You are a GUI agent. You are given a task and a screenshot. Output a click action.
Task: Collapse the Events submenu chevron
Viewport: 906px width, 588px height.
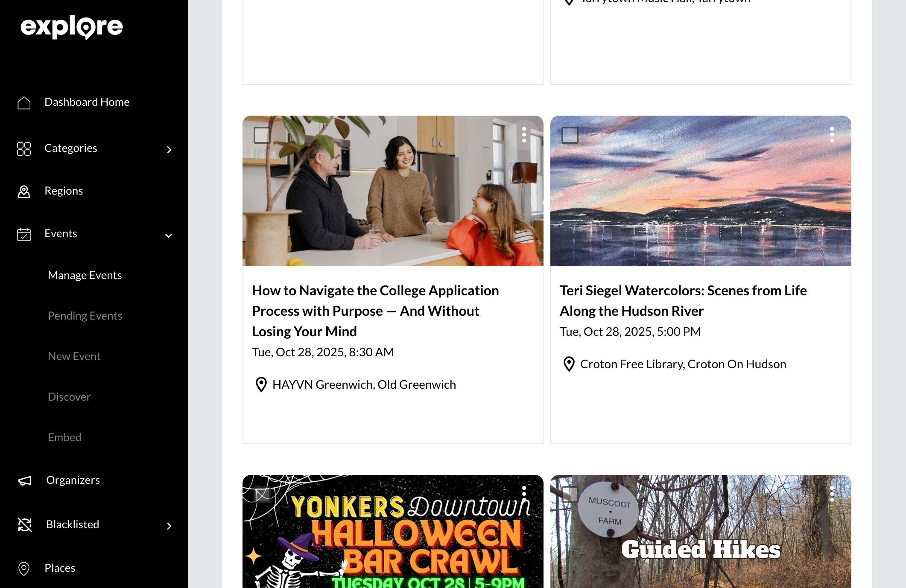click(169, 236)
